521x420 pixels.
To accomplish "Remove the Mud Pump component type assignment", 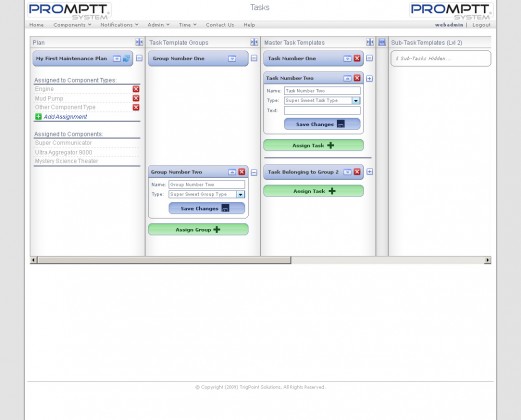I will (x=136, y=98).
